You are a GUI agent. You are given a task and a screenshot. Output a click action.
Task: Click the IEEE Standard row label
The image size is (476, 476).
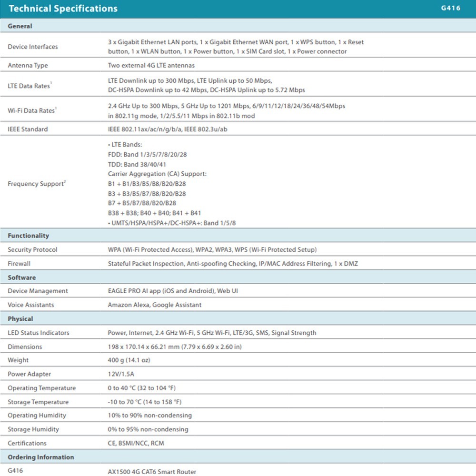coord(28,129)
